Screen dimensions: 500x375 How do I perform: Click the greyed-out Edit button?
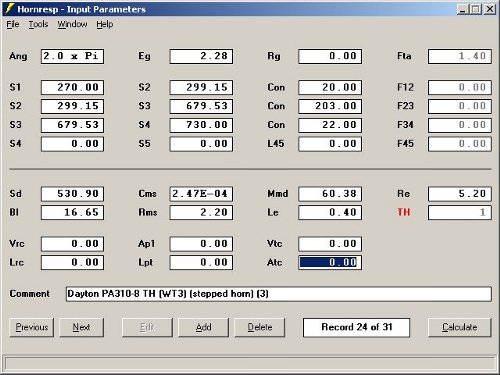(x=147, y=327)
